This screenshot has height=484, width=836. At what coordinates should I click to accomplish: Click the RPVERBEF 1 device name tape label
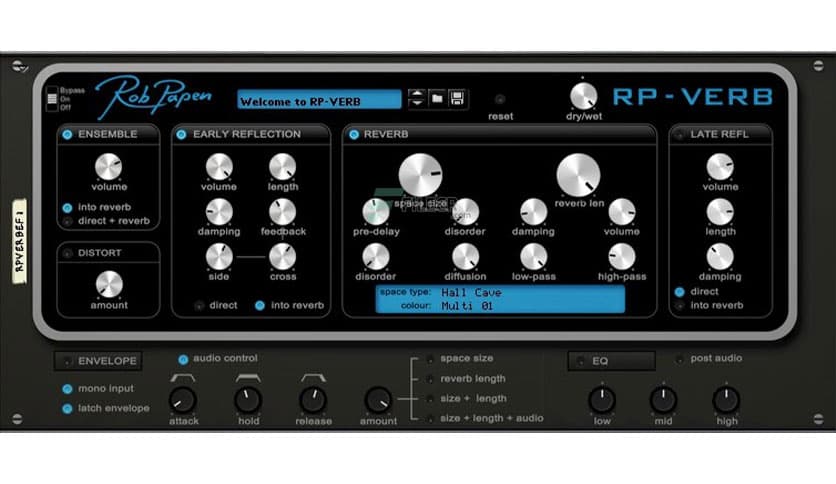(19, 241)
